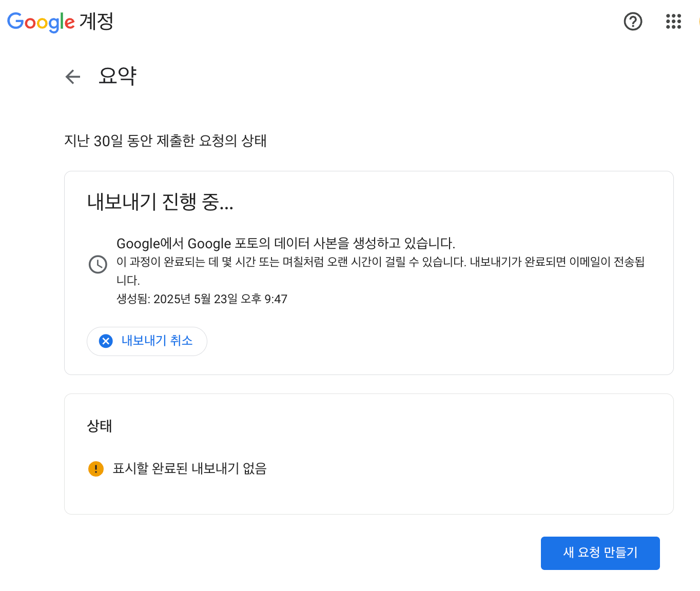Screen dimensions: 700x591
Task: Go back using the arrow beside 요약
Action: 73,77
